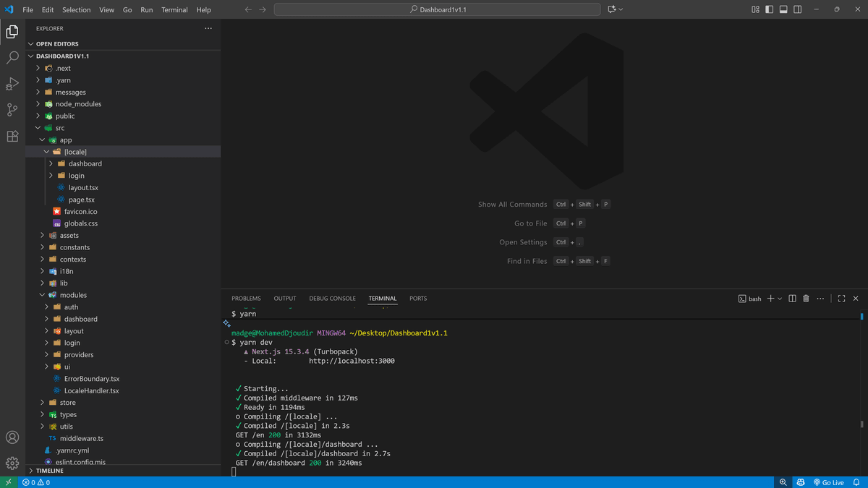
Task: Kill terminal with the trash icon
Action: pyautogui.click(x=806, y=299)
